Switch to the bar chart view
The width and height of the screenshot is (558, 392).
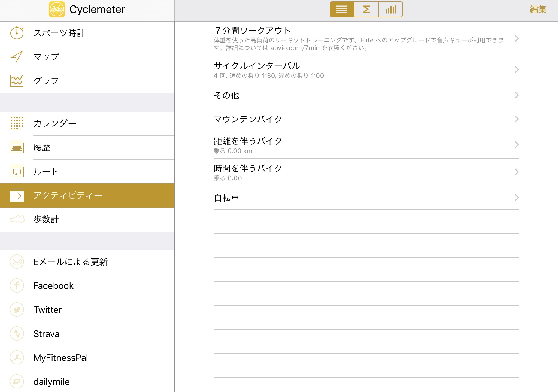click(391, 10)
